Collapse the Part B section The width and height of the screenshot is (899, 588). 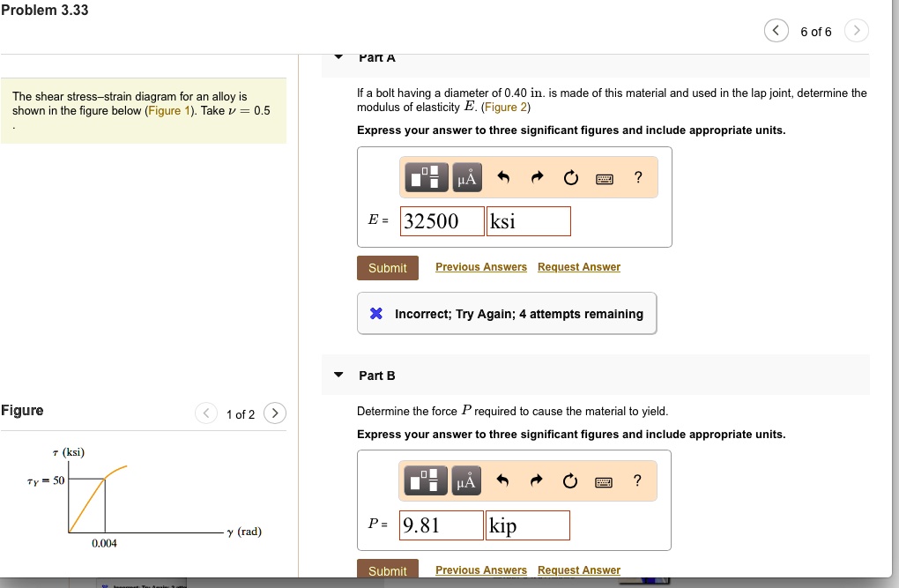pyautogui.click(x=338, y=375)
